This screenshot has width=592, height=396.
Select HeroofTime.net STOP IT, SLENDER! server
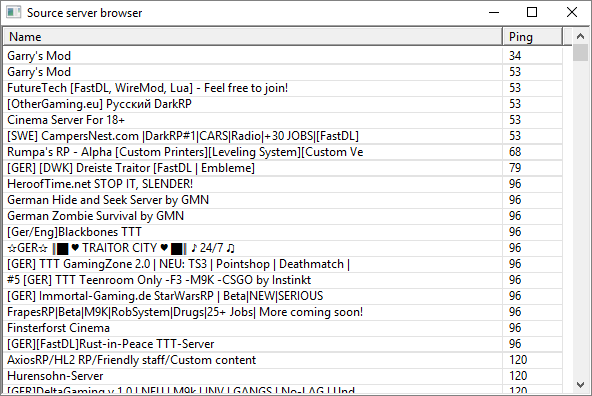tap(283, 184)
